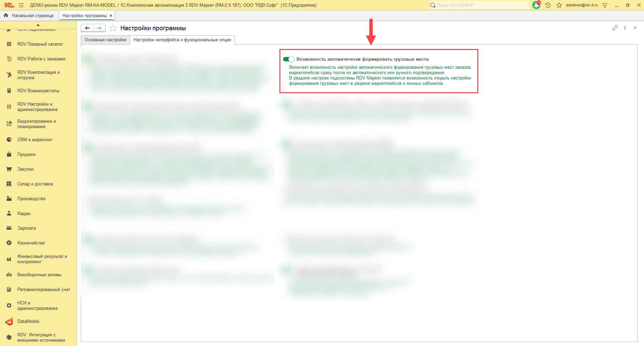Click the RDV:Настройки sliders icon

[9, 107]
